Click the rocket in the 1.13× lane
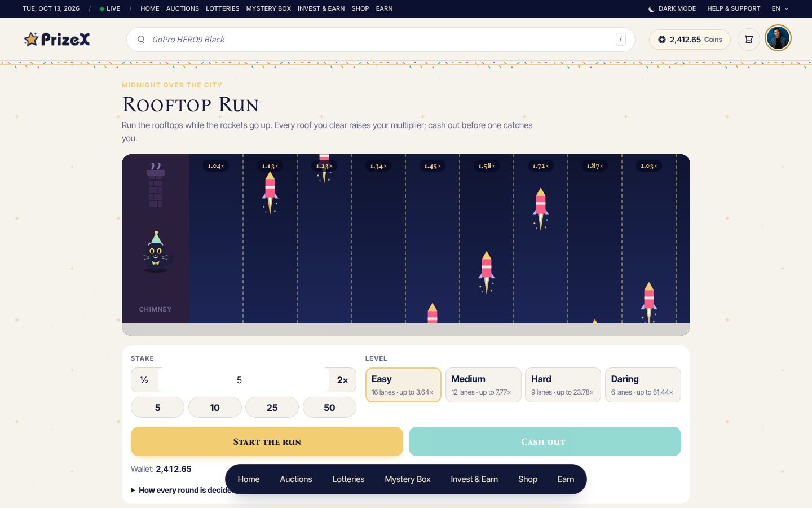 click(270, 193)
